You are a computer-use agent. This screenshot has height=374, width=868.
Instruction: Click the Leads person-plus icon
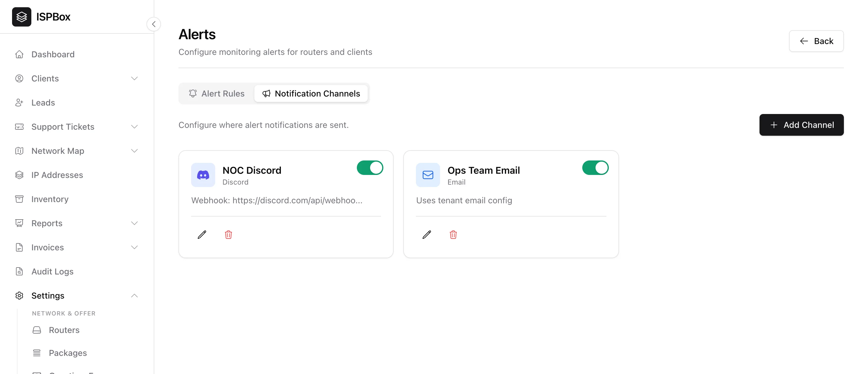coord(19,103)
